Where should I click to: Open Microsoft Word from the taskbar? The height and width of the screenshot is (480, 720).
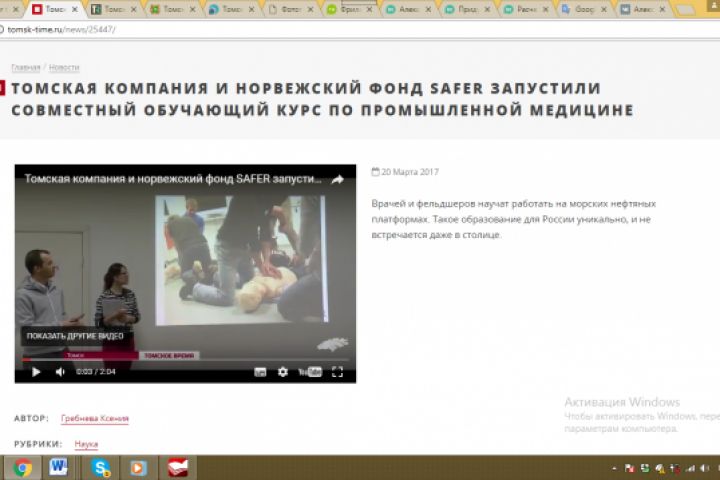tap(58, 468)
